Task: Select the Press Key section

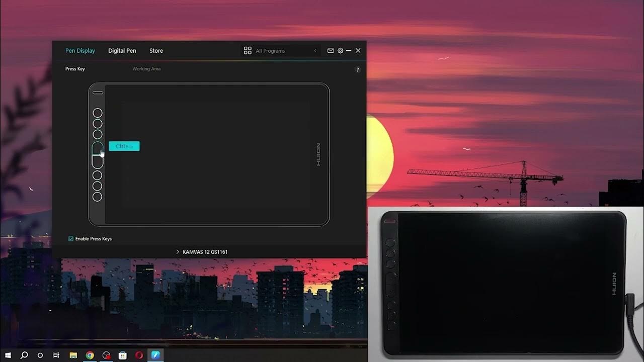Action: point(74,69)
